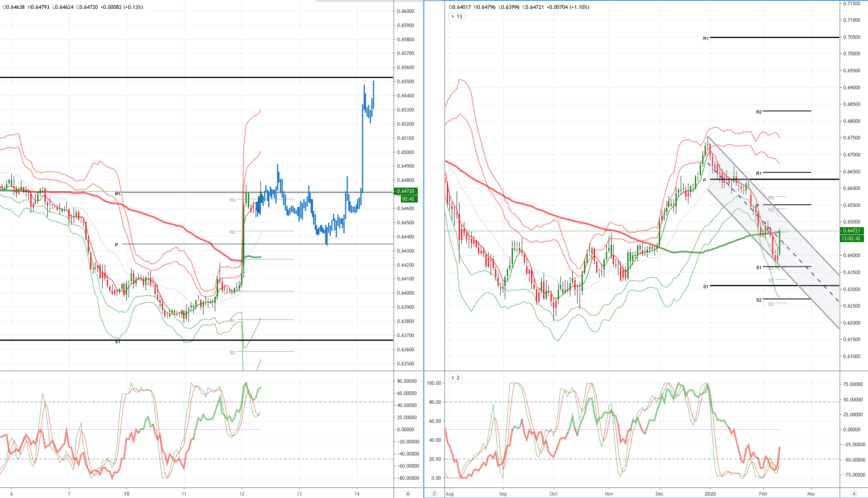Image resolution: width=868 pixels, height=498 pixels.
Task: Click 0.63500 on left price scale
Action: point(405,364)
